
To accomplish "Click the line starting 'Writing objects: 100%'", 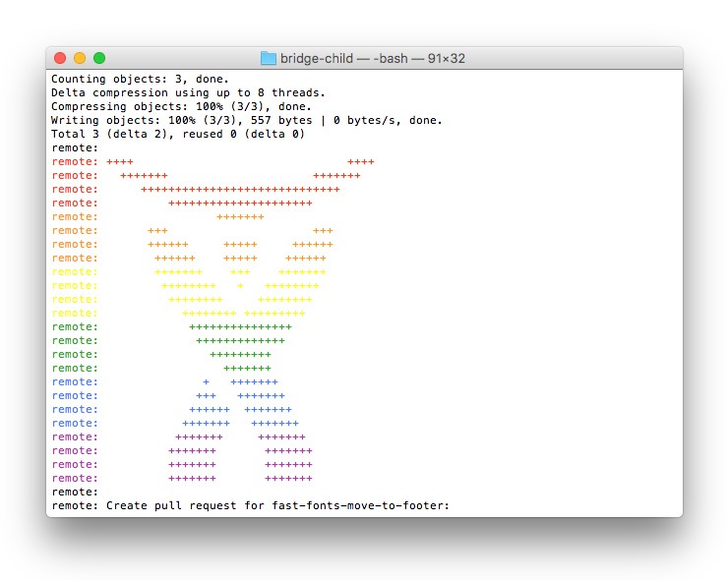I will point(247,120).
